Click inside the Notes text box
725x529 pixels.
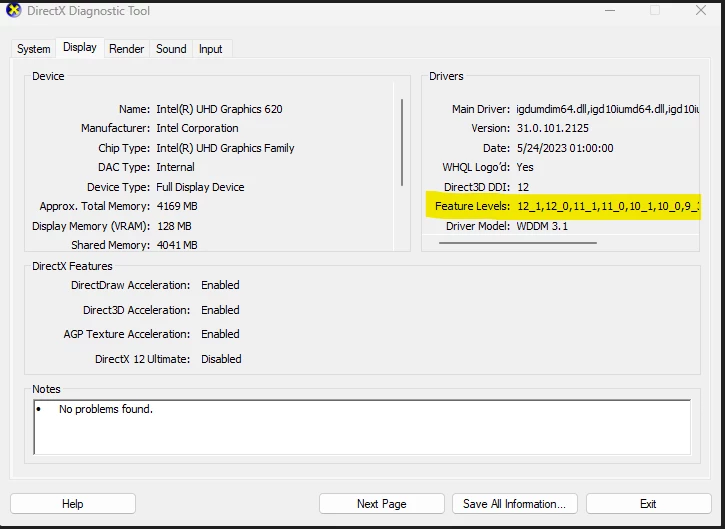click(362, 427)
